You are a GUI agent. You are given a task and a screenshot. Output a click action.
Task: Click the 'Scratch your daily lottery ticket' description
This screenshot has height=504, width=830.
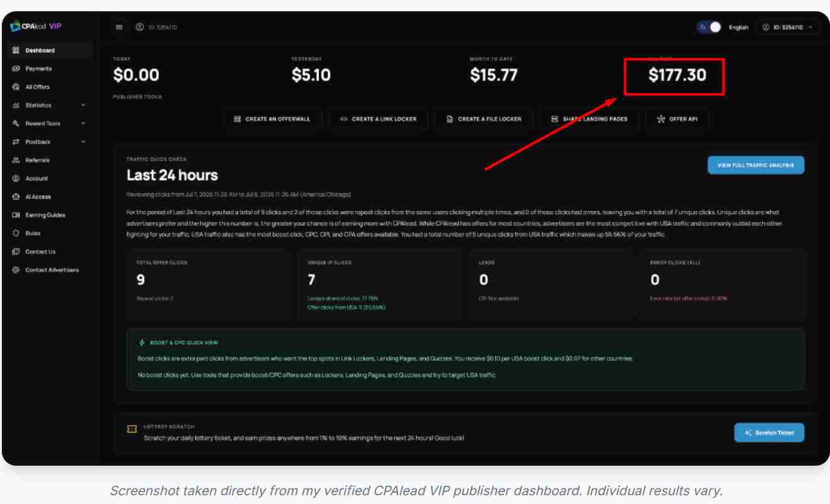304,437
